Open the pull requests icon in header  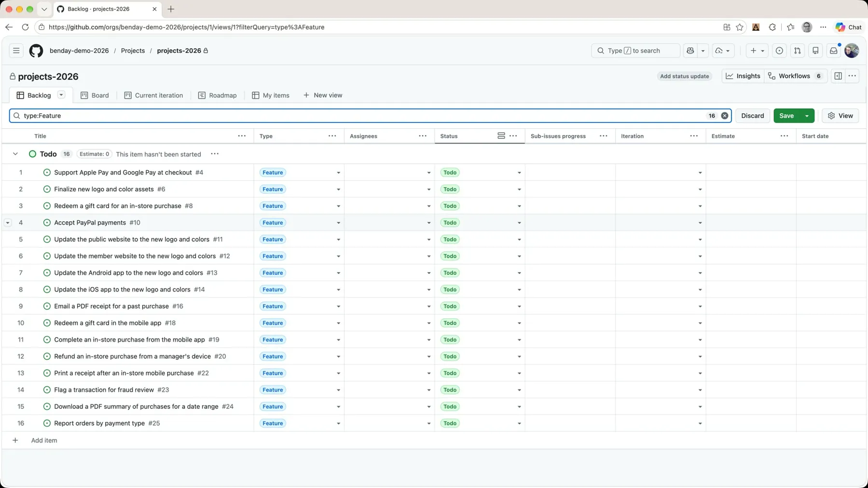(x=798, y=51)
